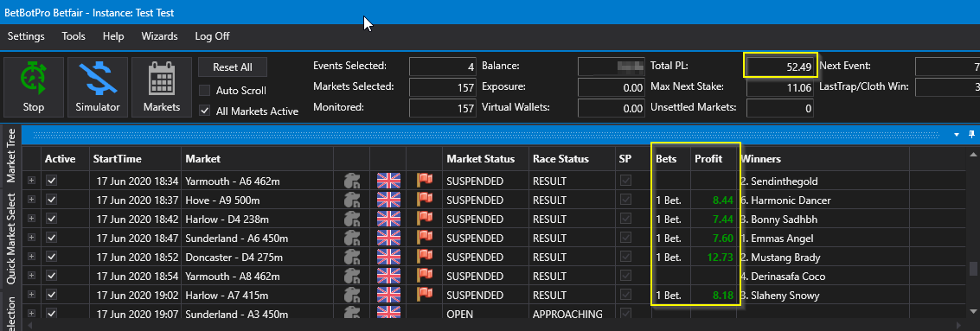980x331 pixels.
Task: Click orange flags icon in Yarmouth - A6 row
Action: coord(425,181)
